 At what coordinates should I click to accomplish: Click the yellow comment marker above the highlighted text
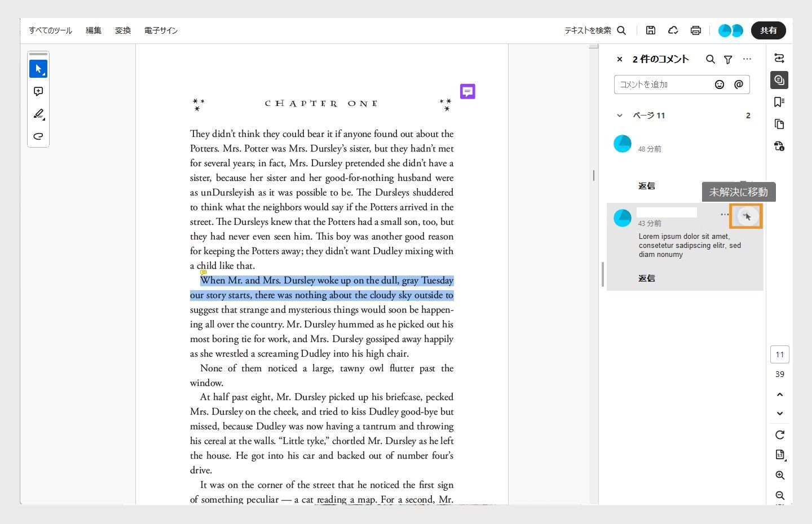tap(203, 272)
